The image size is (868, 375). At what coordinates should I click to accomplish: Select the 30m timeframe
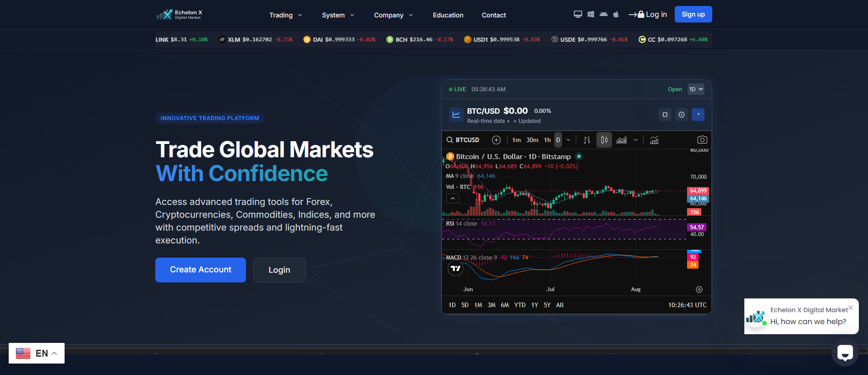(x=532, y=140)
